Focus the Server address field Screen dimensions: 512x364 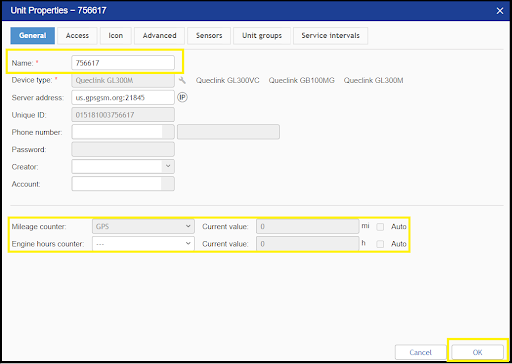pyautogui.click(x=123, y=97)
